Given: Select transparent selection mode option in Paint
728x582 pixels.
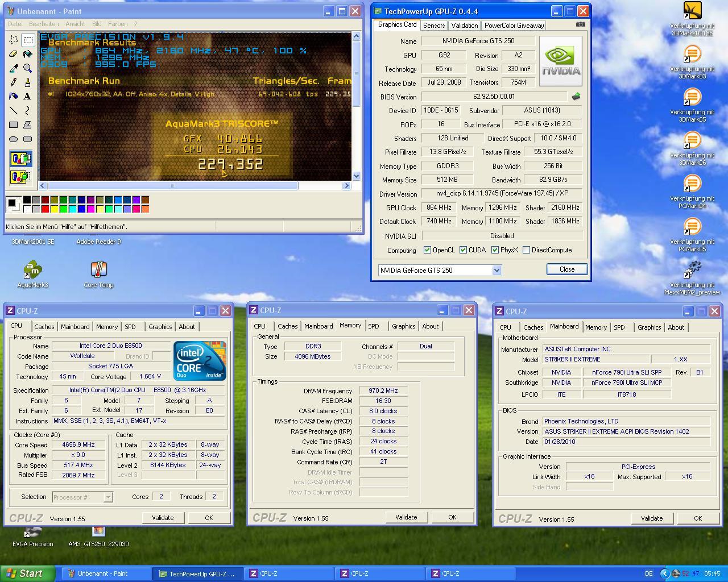Looking at the screenshot, I should [20, 177].
